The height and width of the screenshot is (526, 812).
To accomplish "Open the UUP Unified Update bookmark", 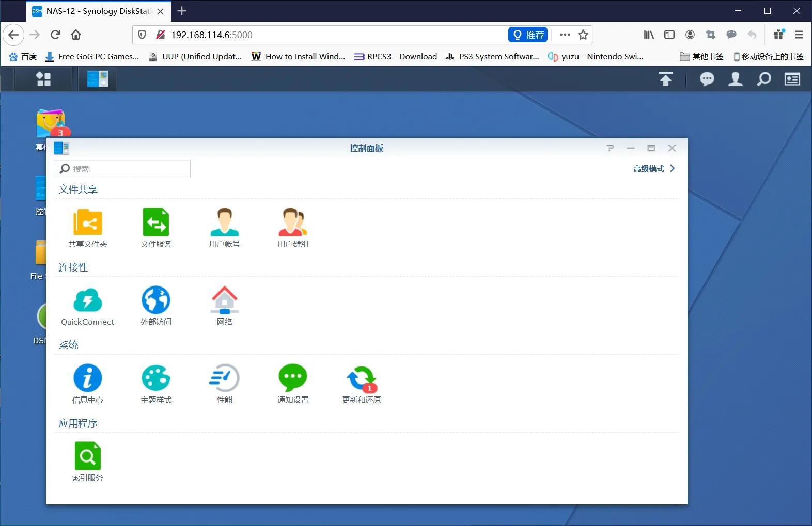I will [x=195, y=57].
